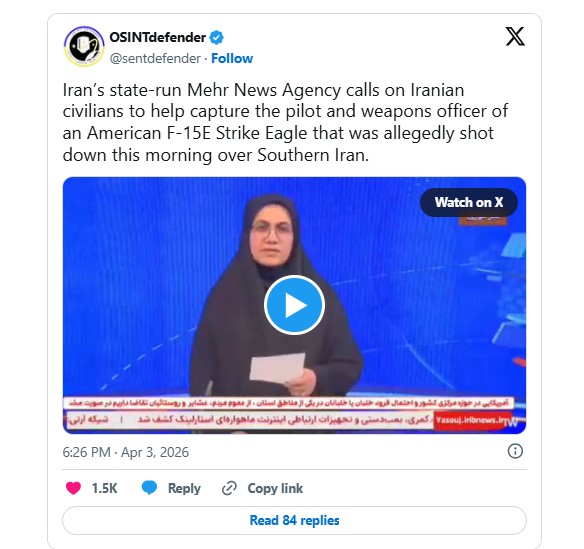
Task: Click the Yasouj.iribnews.ir red banner in video
Action: point(472,420)
